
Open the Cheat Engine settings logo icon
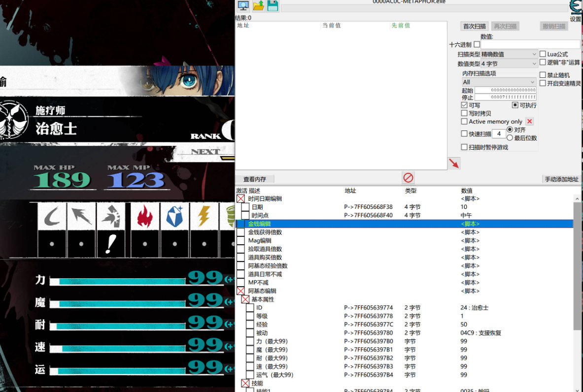tap(576, 7)
